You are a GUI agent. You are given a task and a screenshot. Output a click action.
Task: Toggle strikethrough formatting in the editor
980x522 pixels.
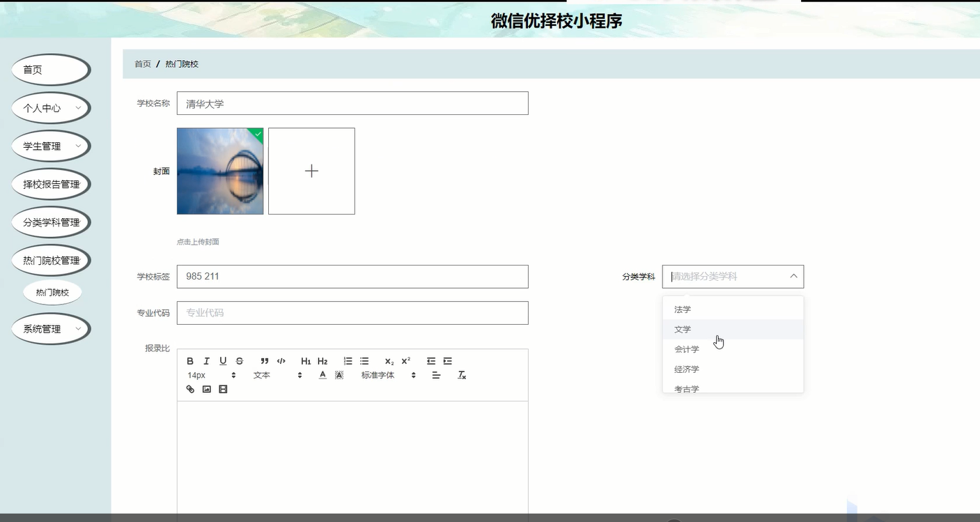click(240, 361)
